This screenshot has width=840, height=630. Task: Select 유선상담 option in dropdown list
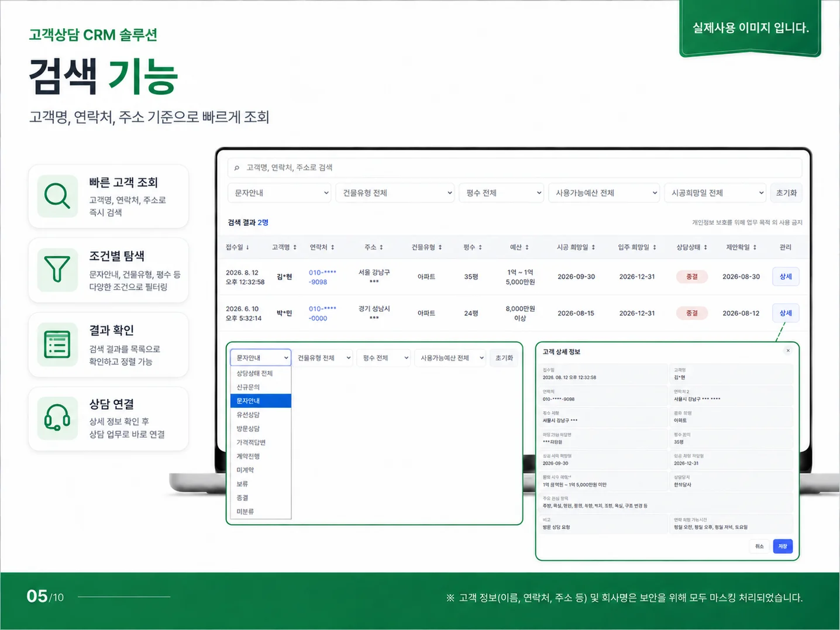click(x=261, y=415)
